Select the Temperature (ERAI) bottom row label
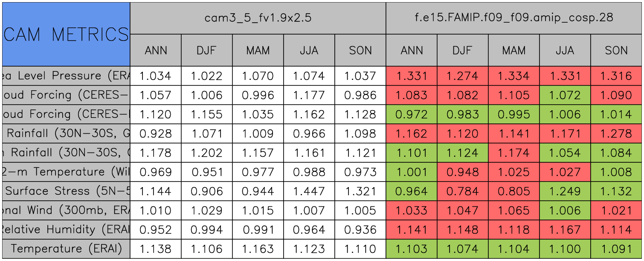 tap(66, 249)
